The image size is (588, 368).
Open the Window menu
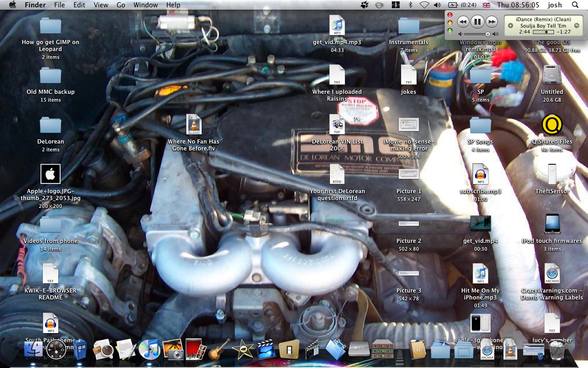point(145,5)
